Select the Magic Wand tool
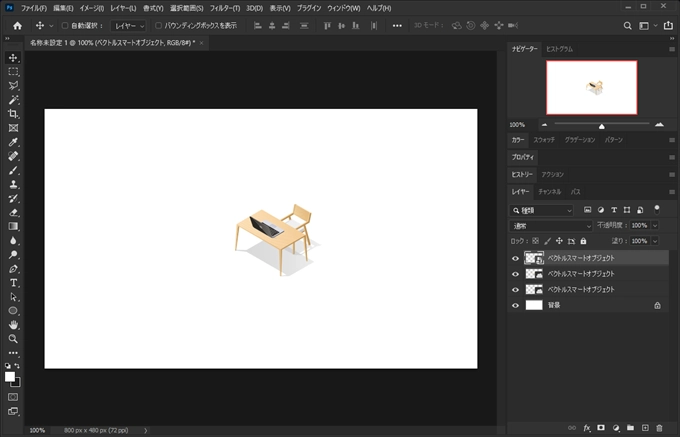Screen dimensions: 680x437 [x=13, y=100]
